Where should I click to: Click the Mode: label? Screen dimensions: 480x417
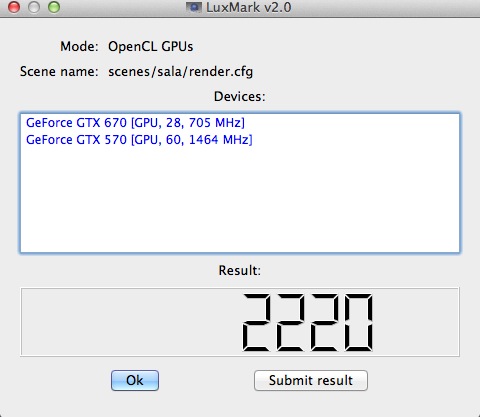79,47
